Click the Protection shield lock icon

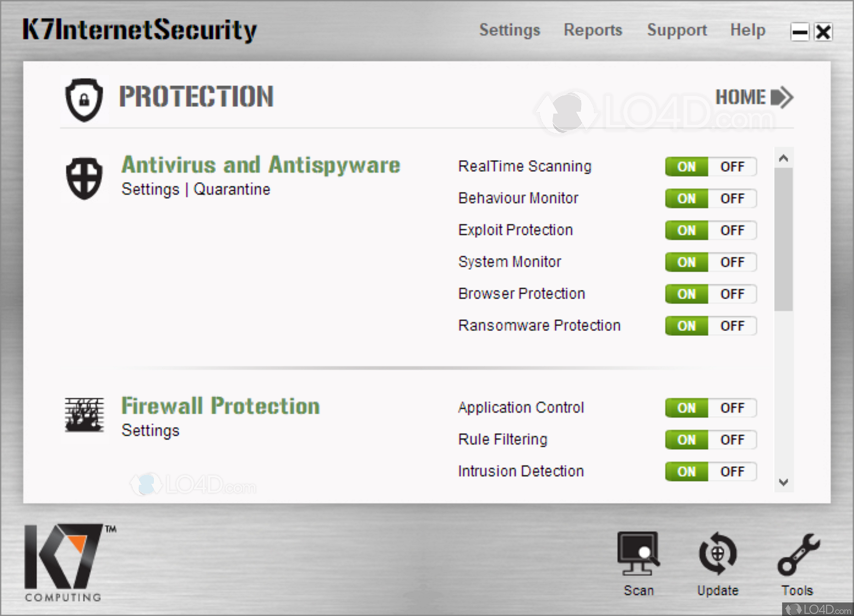click(84, 99)
